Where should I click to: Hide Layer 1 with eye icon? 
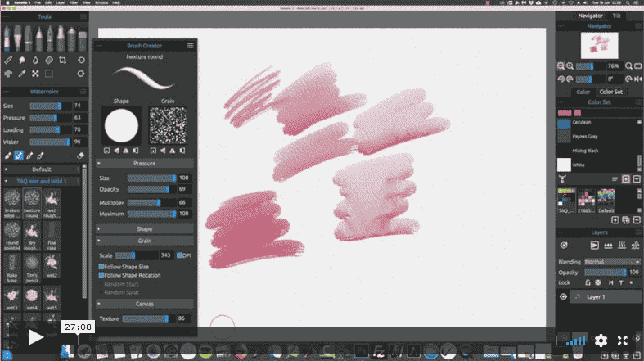coord(563,296)
